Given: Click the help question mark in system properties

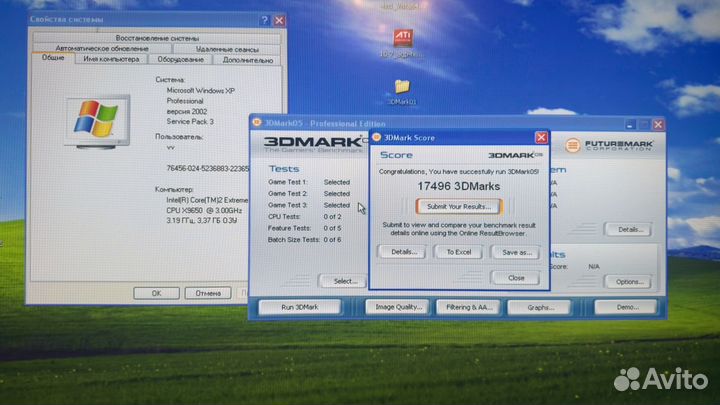Looking at the screenshot, I should point(264,21).
